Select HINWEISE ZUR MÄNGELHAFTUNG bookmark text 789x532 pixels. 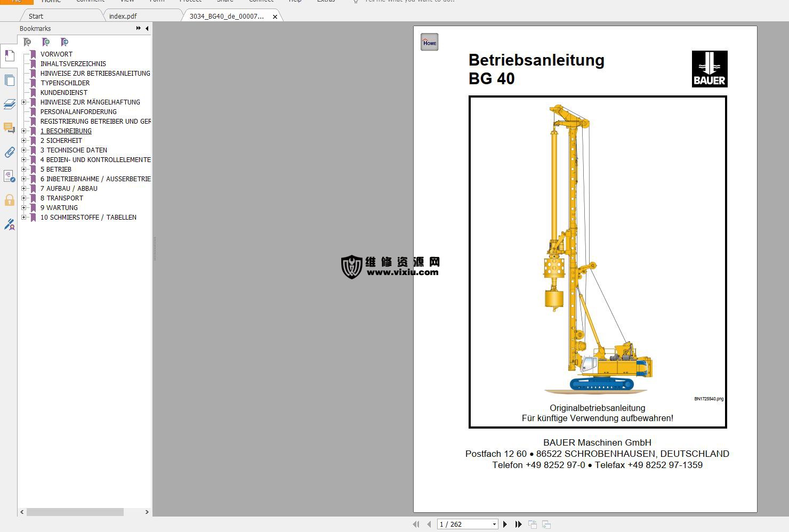pyautogui.click(x=90, y=102)
